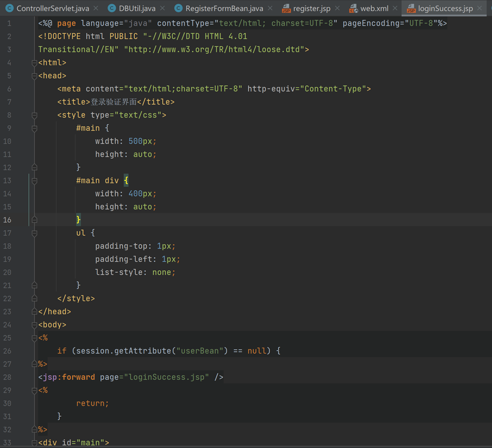Image resolution: width=492 pixels, height=448 pixels.
Task: Click the 'jsp:forward' tag name
Action: coord(69,377)
